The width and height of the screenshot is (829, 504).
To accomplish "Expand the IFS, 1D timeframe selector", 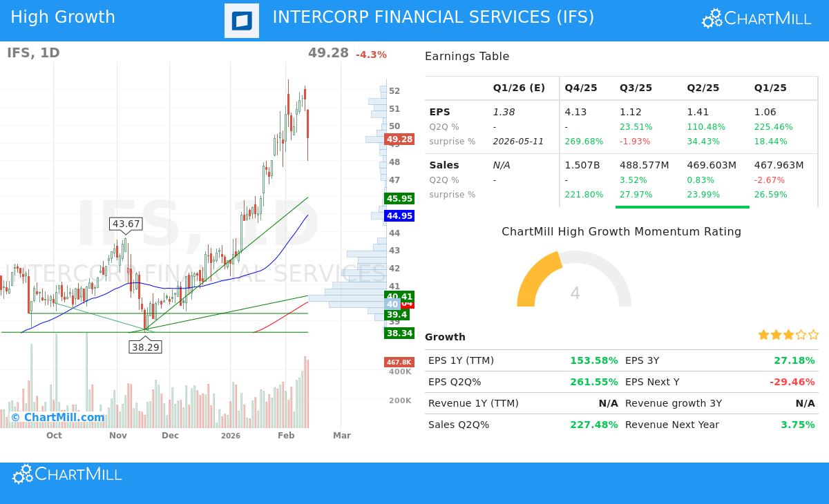I will (x=33, y=52).
